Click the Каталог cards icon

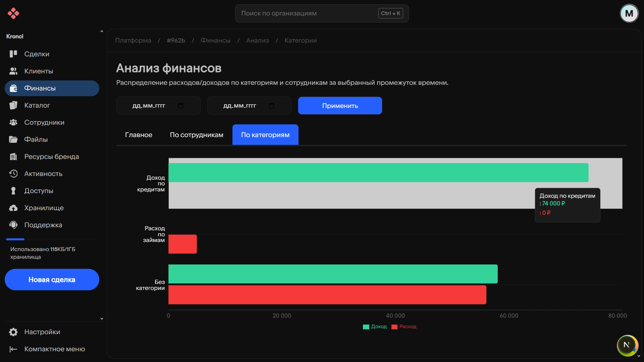pyautogui.click(x=13, y=105)
